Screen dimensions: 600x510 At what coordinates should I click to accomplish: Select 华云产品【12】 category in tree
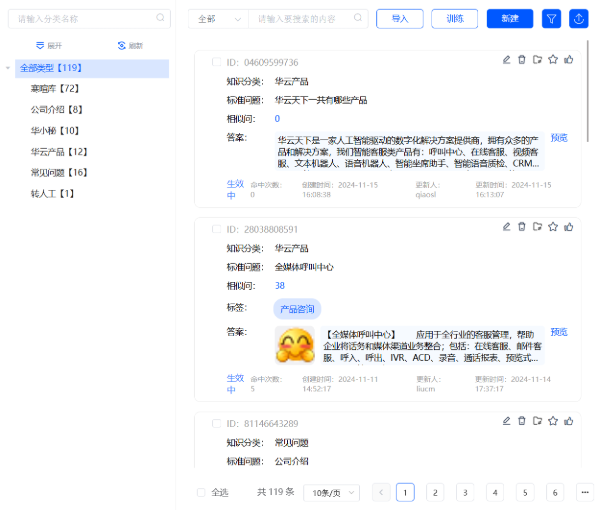click(59, 152)
